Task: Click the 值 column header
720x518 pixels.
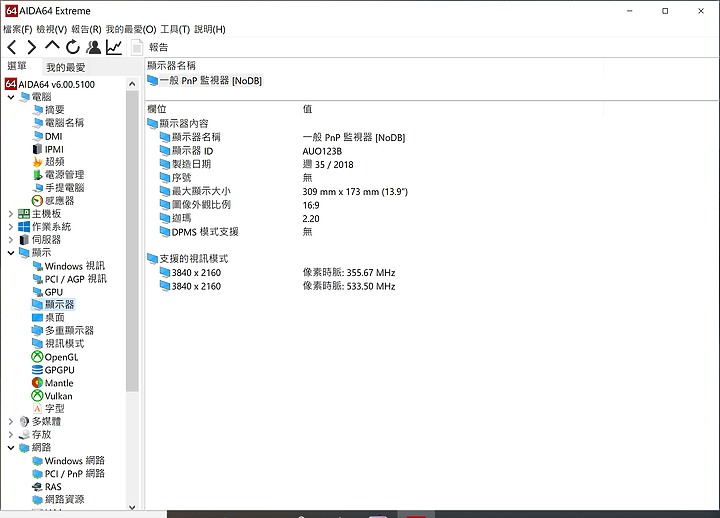Action: click(308, 109)
